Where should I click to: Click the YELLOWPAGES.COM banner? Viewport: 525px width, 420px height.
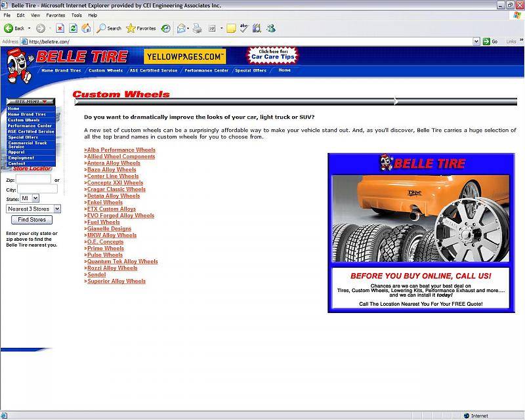tap(185, 56)
